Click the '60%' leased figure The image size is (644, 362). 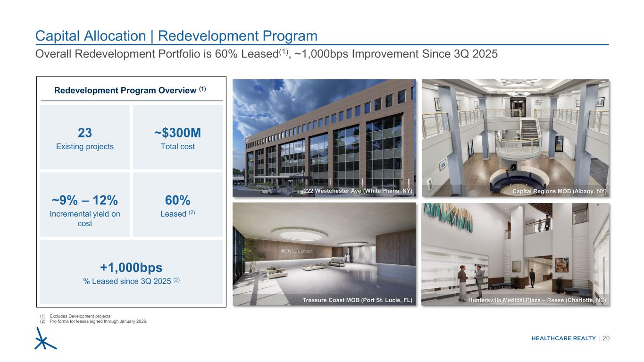point(177,199)
